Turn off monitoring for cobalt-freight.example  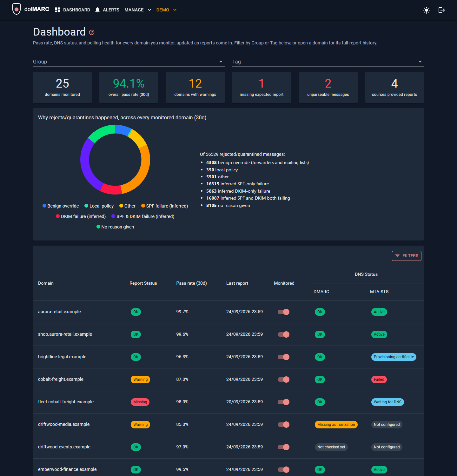pyautogui.click(x=284, y=380)
